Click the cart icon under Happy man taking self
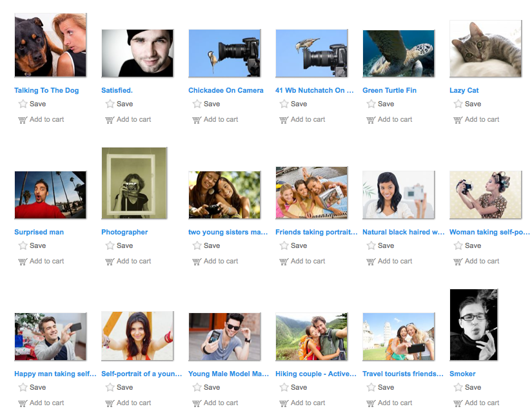 [23, 403]
